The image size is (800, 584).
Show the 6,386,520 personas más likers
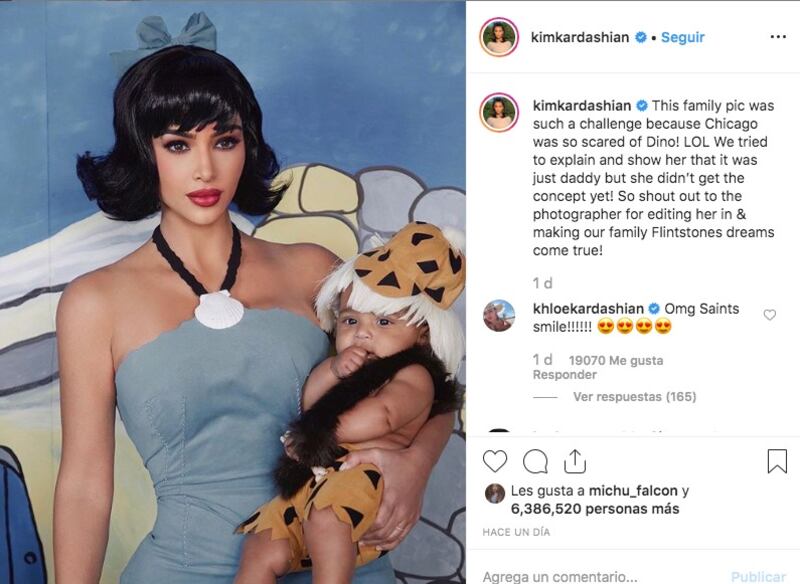tap(595, 509)
